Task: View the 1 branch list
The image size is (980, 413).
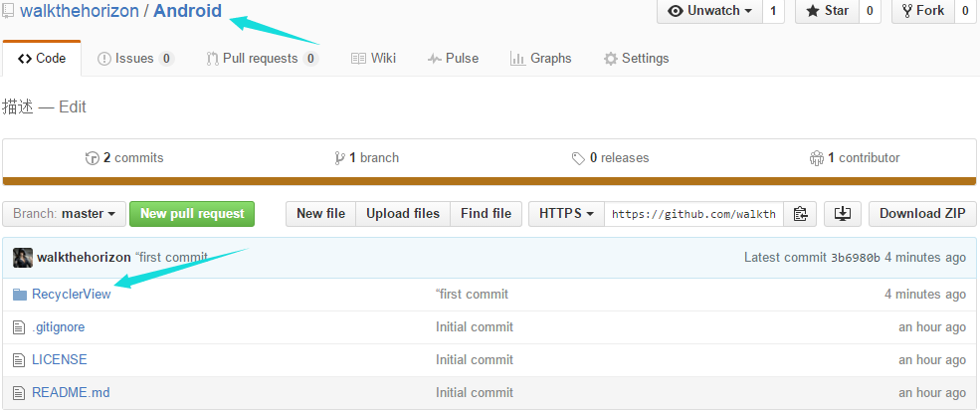Action: pyautogui.click(x=367, y=158)
